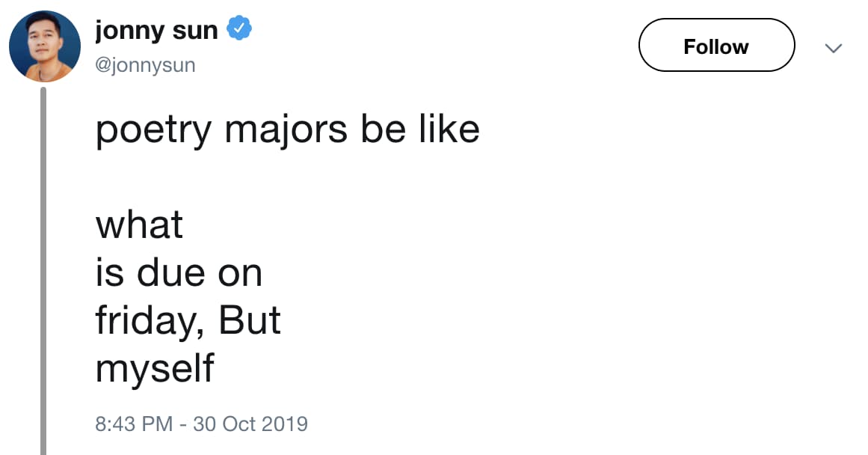Click the display name jonny sun
868x455 pixels.
coord(156,30)
